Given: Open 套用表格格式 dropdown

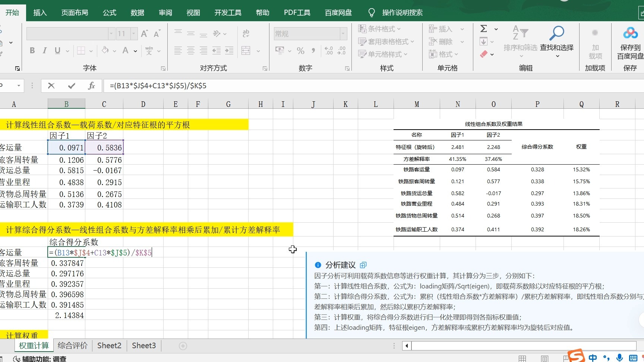Looking at the screenshot, I should (386, 41).
